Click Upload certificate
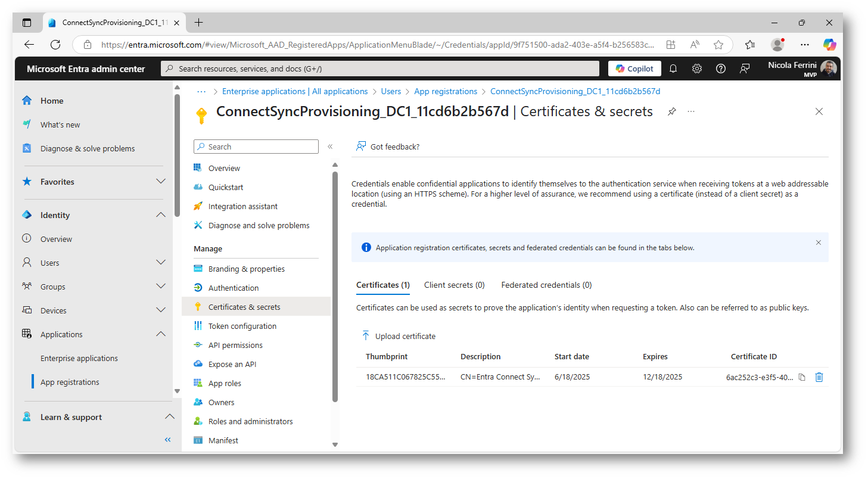Image resolution: width=868 pixels, height=479 pixels. 399,336
